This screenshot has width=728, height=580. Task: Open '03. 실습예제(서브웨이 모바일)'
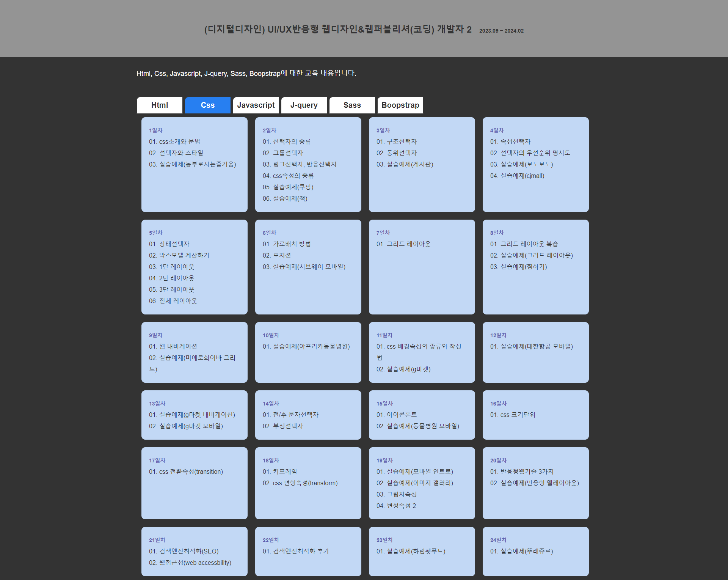pos(304,267)
